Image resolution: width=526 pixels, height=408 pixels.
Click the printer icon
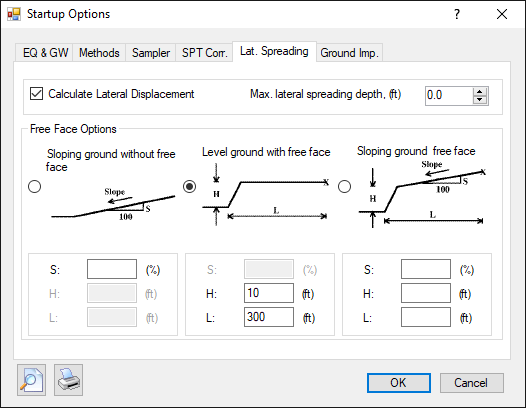(x=68, y=380)
